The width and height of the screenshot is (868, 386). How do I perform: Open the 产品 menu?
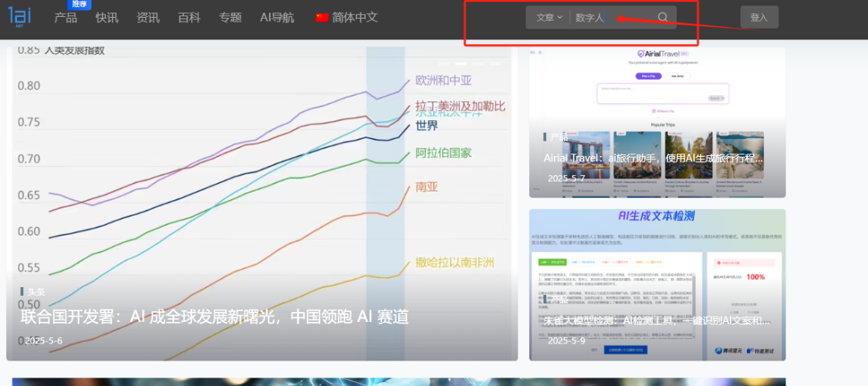point(66,18)
